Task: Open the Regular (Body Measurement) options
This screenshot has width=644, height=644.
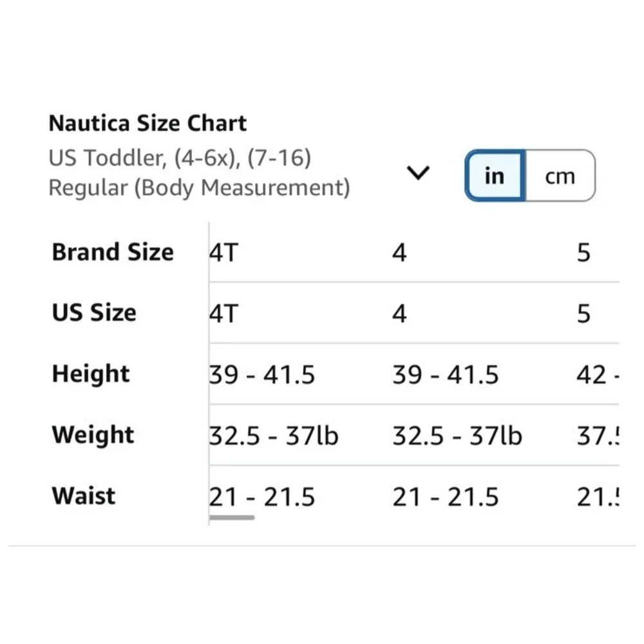Action: [x=419, y=173]
